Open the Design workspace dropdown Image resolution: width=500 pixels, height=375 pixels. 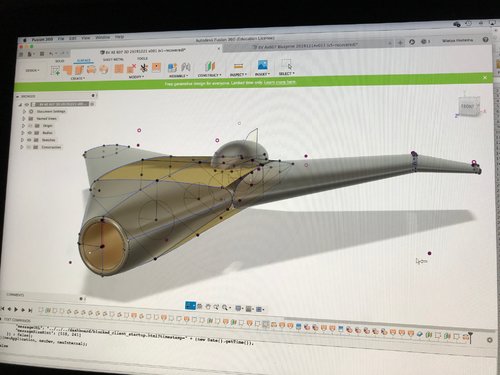33,71
